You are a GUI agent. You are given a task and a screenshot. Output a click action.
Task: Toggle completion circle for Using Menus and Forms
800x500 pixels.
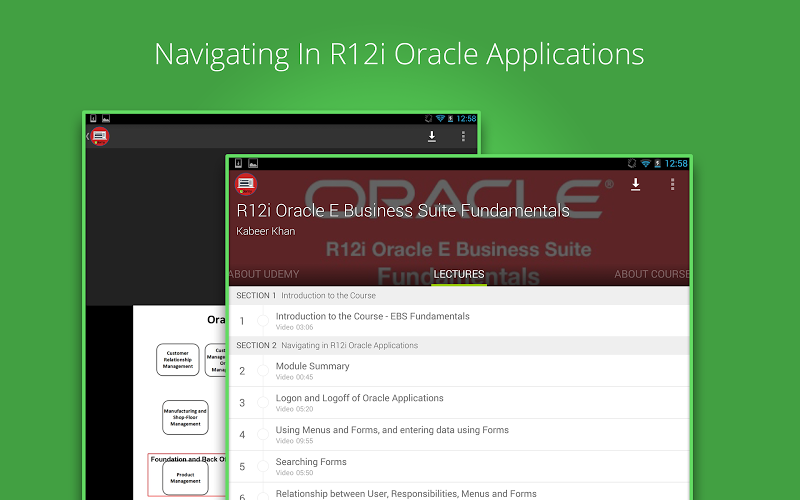(263, 435)
